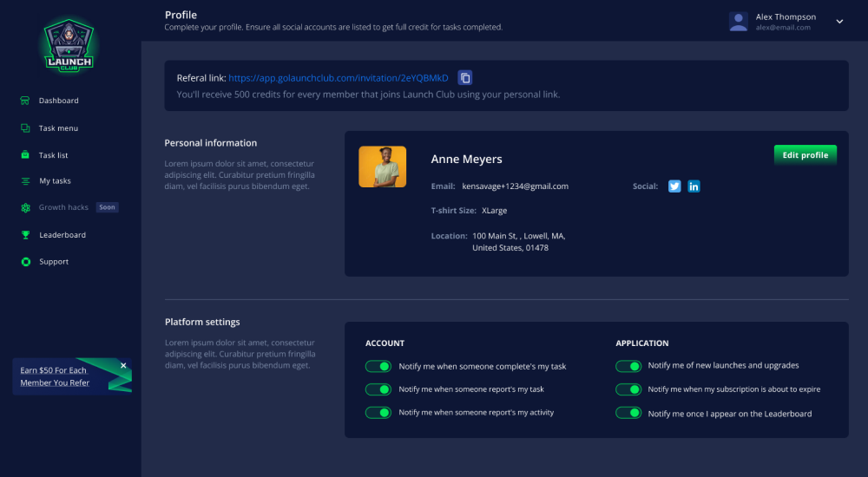Click the Leaderboard trophy icon

[x=25, y=235]
